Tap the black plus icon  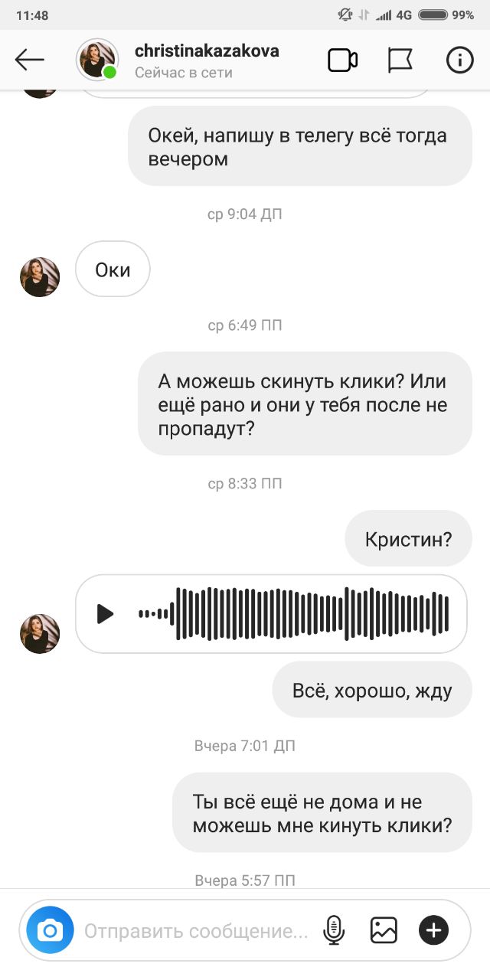433,931
